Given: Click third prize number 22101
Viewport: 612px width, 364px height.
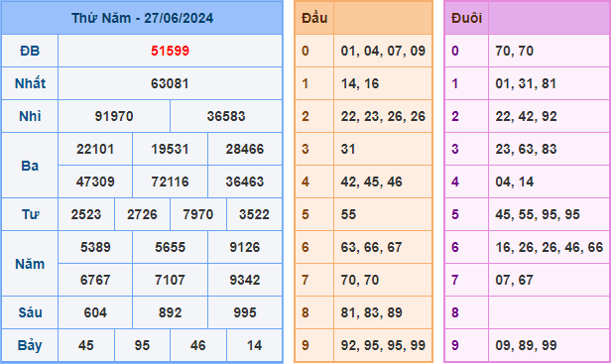Looking at the screenshot, I should [x=95, y=149].
